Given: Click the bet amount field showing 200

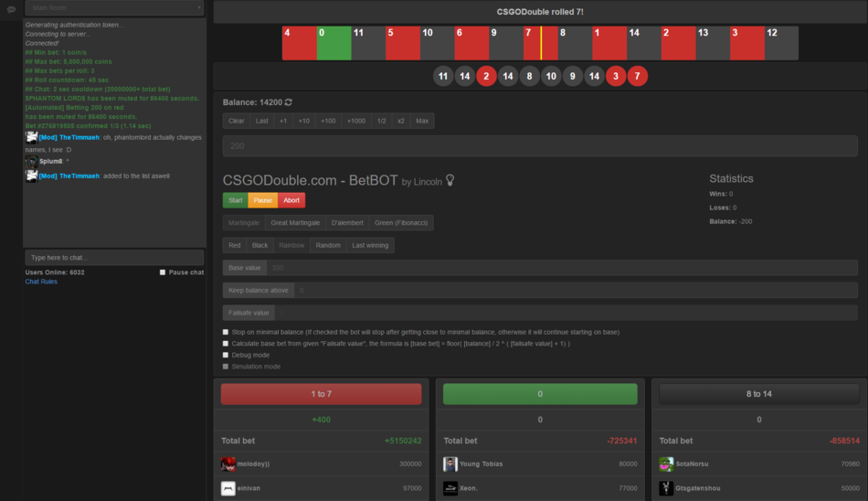Looking at the screenshot, I should tap(540, 145).
